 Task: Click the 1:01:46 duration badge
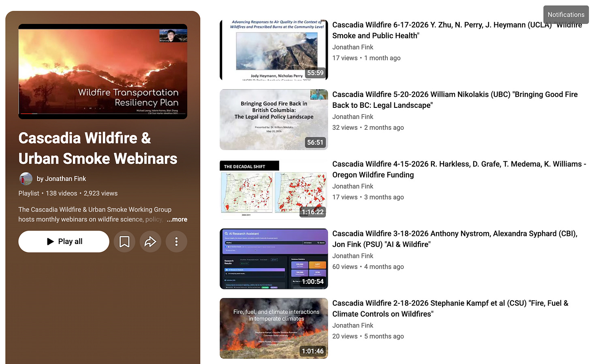[x=313, y=351]
